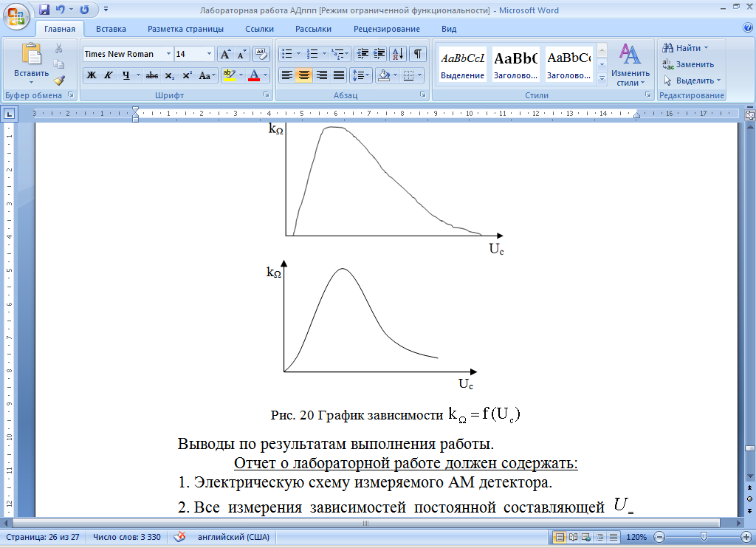This screenshot has width=756, height=548.
Task: Open the 120% zoom level dialog
Action: click(x=636, y=537)
